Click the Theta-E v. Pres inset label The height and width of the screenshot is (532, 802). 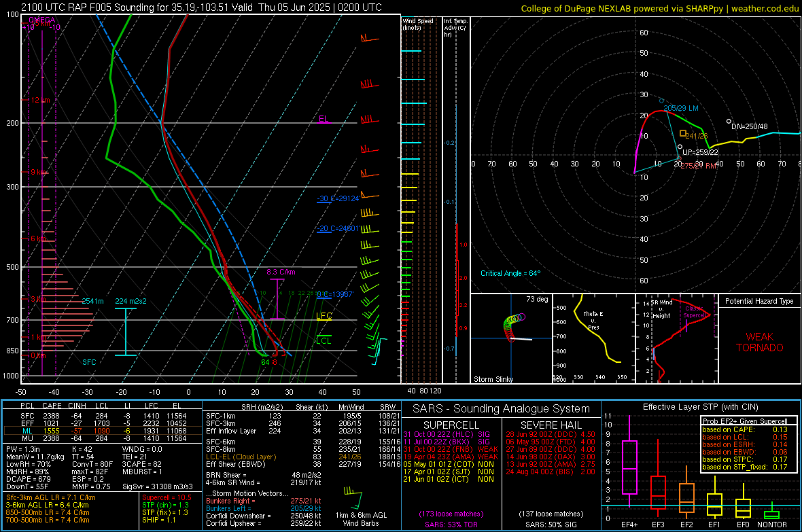point(593,320)
